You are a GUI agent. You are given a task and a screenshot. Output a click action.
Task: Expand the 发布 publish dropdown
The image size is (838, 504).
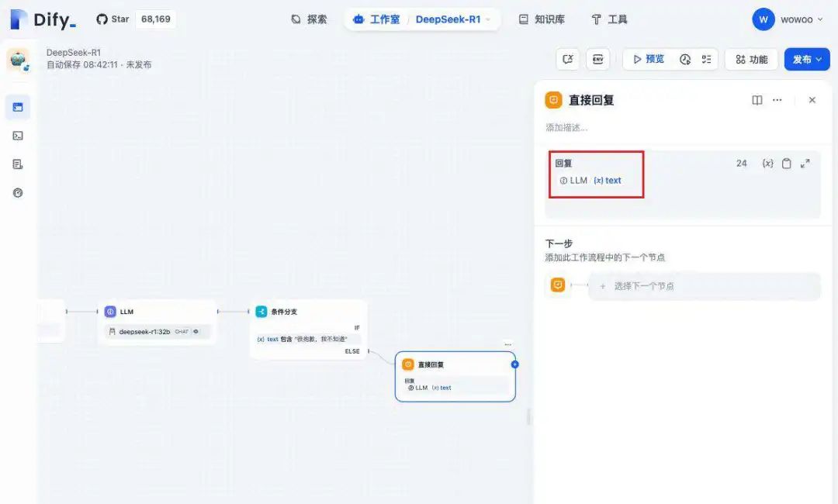pos(807,59)
